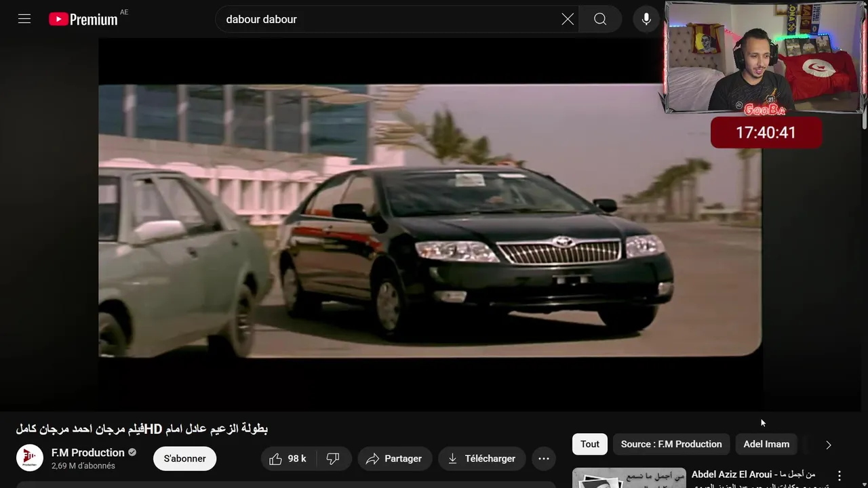868x488 pixels.
Task: Open the hamburger guide menu
Action: (24, 19)
